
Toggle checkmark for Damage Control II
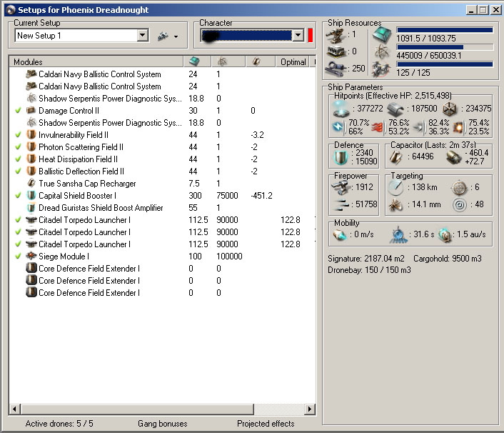tap(19, 111)
